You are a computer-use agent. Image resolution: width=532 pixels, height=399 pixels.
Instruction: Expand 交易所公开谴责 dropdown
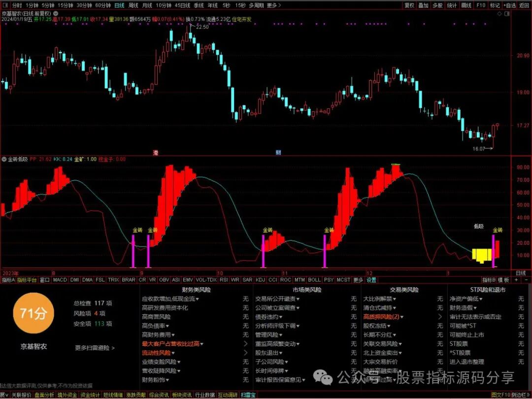tap(277, 299)
